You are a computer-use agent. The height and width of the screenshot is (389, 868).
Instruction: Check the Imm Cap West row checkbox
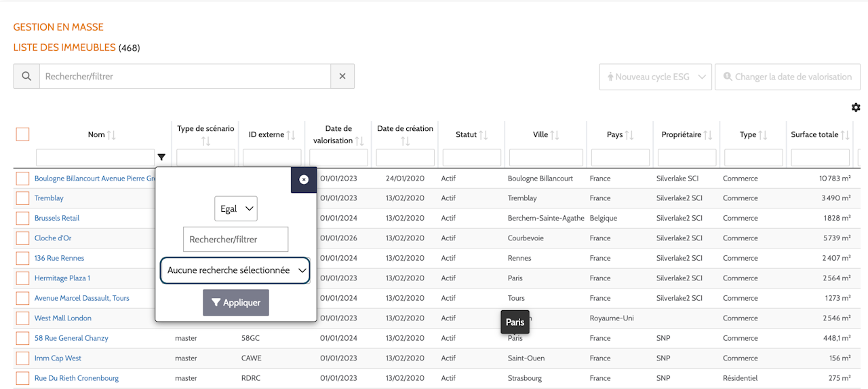coord(22,358)
